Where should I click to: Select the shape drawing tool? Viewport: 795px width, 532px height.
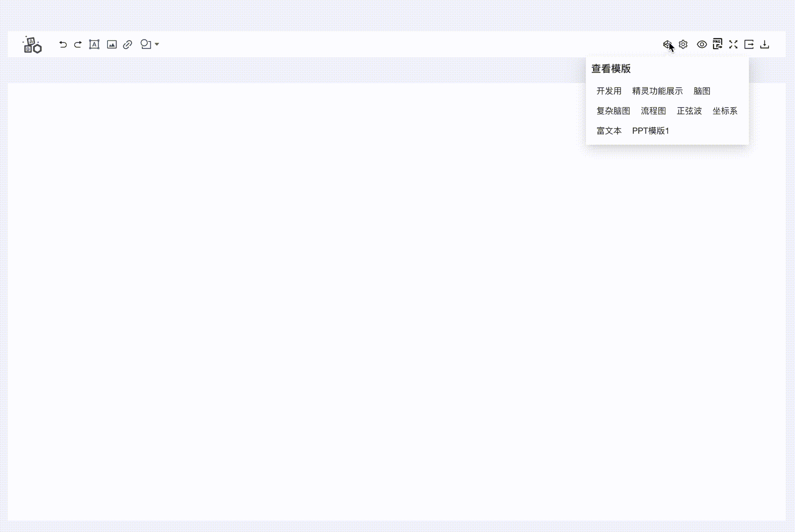pos(145,44)
